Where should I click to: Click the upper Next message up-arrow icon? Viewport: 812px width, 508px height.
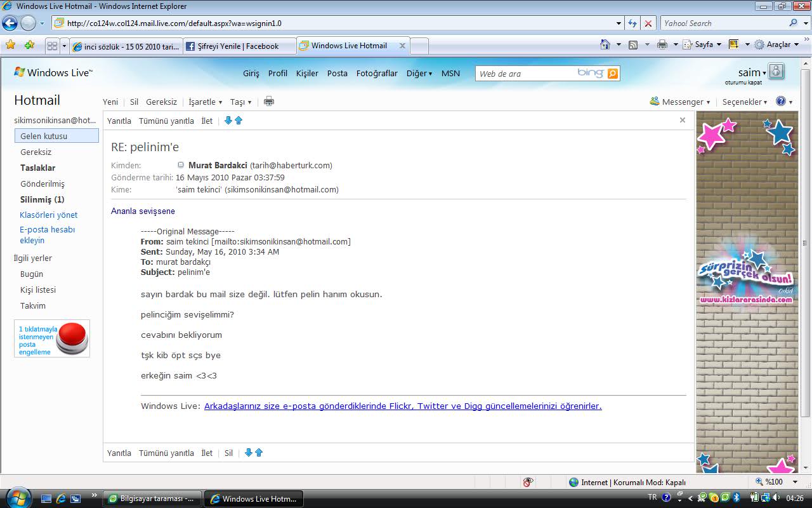coord(239,121)
